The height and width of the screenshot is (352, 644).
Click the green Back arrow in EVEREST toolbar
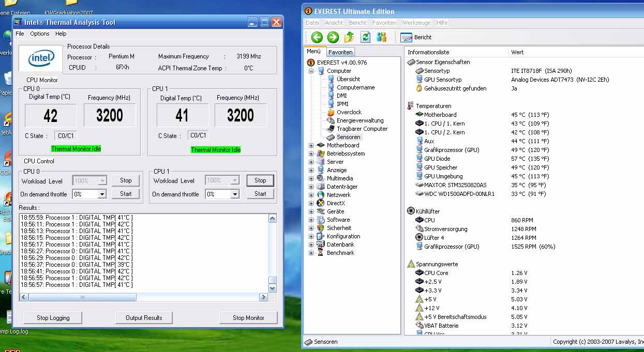(x=317, y=37)
